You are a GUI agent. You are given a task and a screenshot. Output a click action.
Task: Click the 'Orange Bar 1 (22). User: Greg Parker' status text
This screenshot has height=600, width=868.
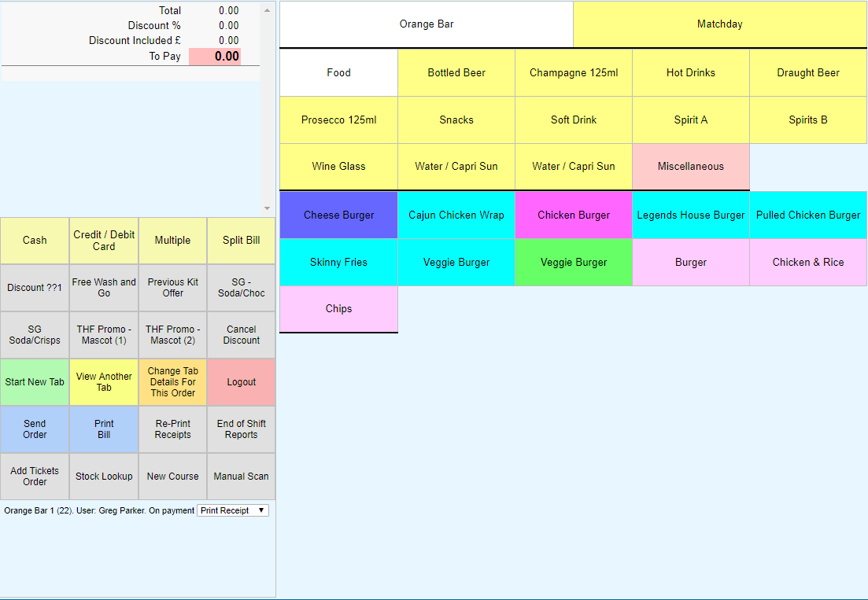(75, 510)
